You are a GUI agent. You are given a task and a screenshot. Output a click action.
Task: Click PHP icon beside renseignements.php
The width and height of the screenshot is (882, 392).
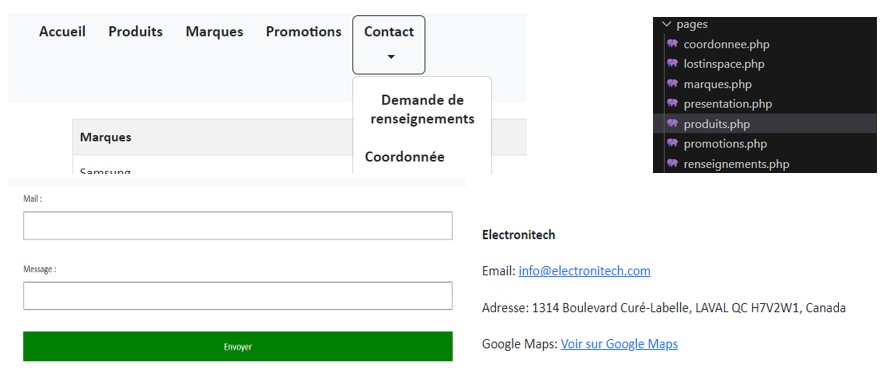672,164
